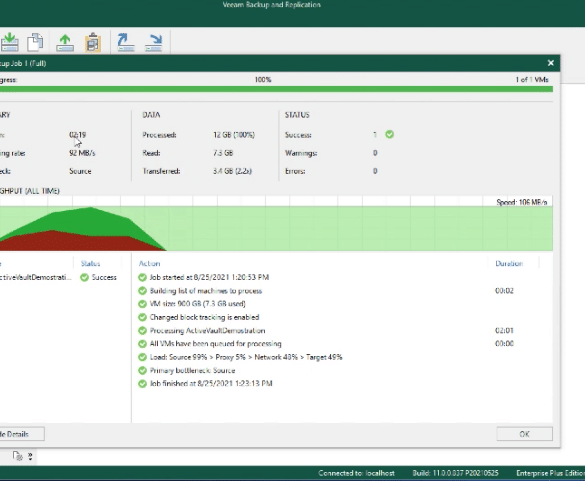Viewport: 585px width, 481px height.
Task: Select the 'Load: Source 99% > Proxy 5%' entry
Action: click(246, 357)
